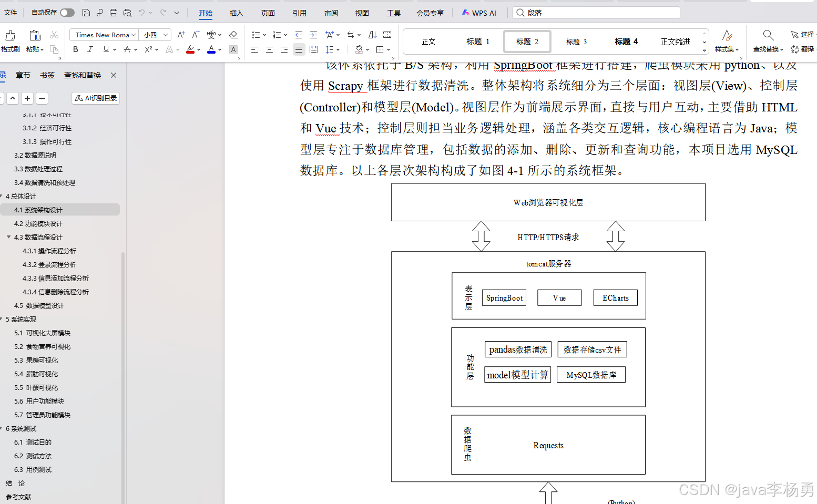Image resolution: width=817 pixels, height=504 pixels.
Task: Open the 粘贴 paste options dropdown arrow
Action: pyautogui.click(x=42, y=49)
